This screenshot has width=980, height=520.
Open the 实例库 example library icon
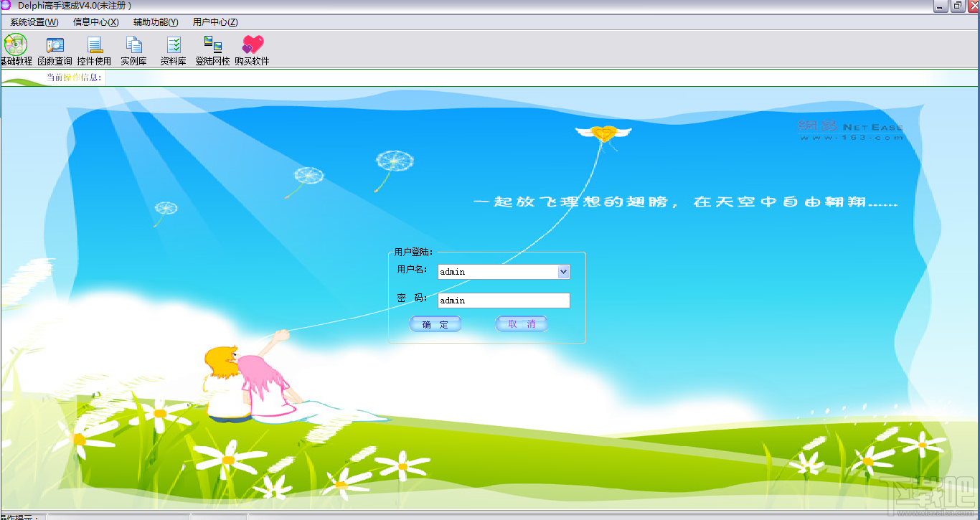(134, 50)
